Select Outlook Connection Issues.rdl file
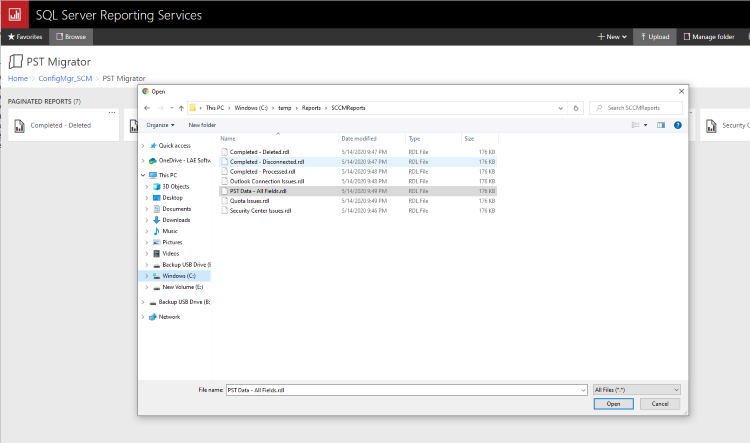The image size is (750, 443). [x=358, y=181]
